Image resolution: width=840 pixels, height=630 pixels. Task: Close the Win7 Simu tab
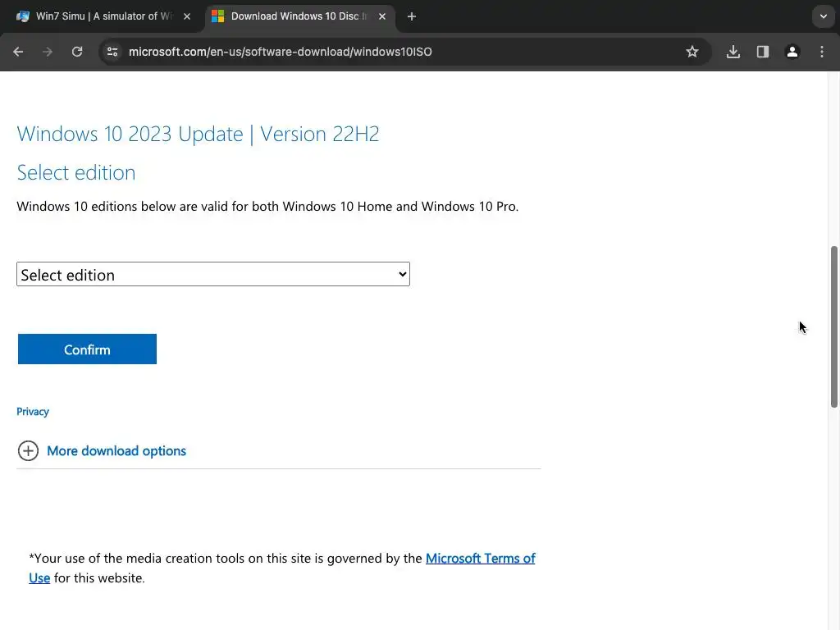[x=187, y=16]
